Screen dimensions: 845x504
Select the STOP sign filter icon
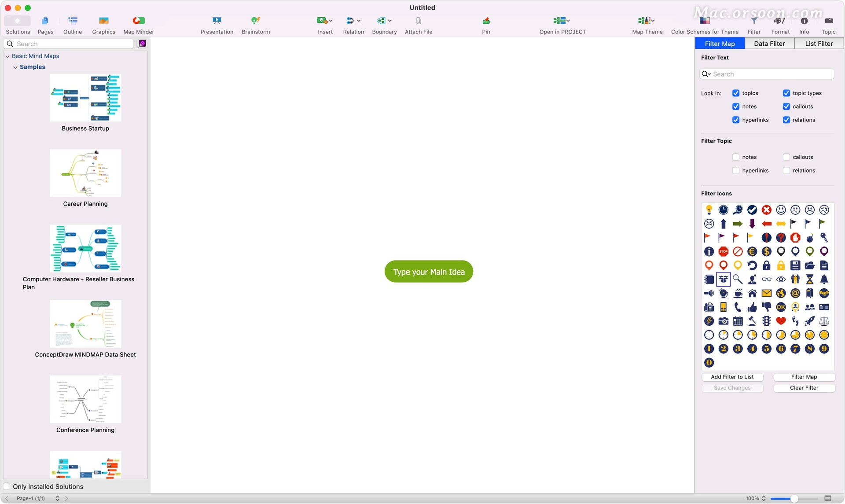723,252
